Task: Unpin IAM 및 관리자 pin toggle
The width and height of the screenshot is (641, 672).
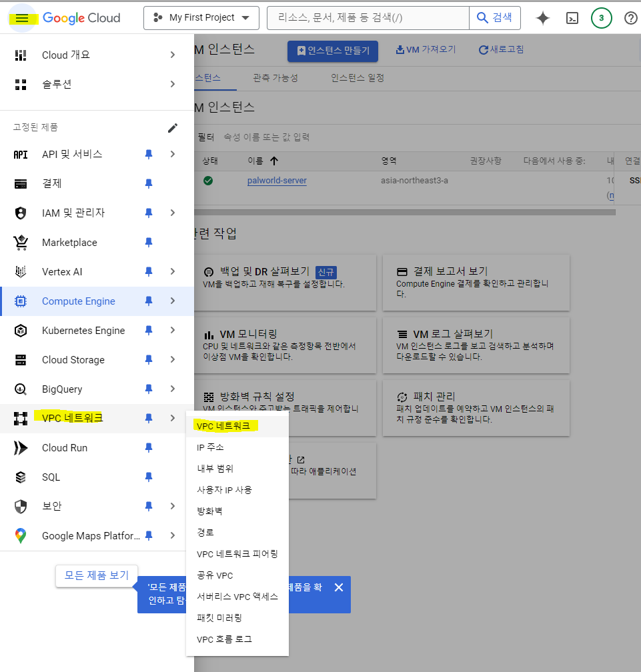Action: pyautogui.click(x=149, y=213)
